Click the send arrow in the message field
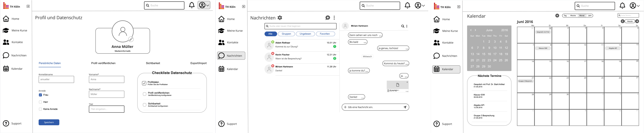Viewport: 644px width, 133px height. point(405,107)
